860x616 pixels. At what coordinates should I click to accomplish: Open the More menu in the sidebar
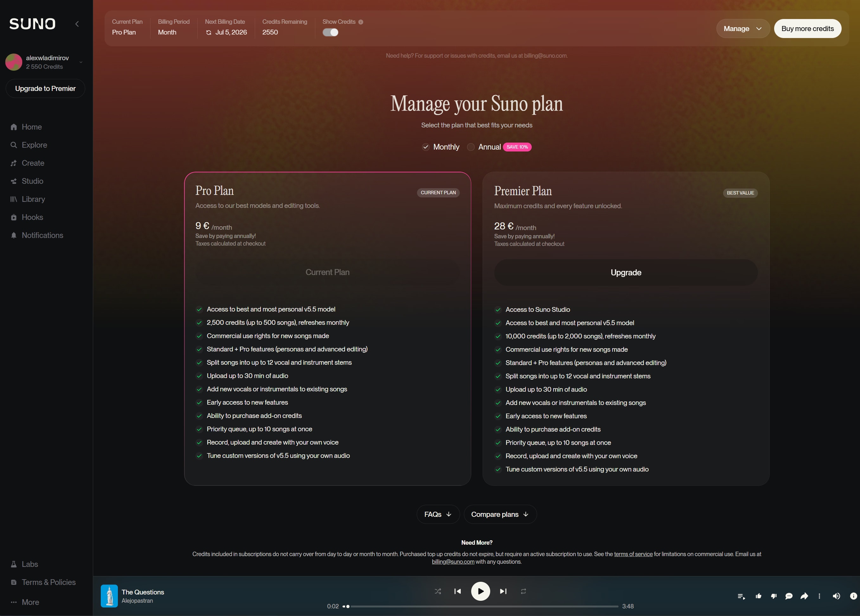coord(25,602)
